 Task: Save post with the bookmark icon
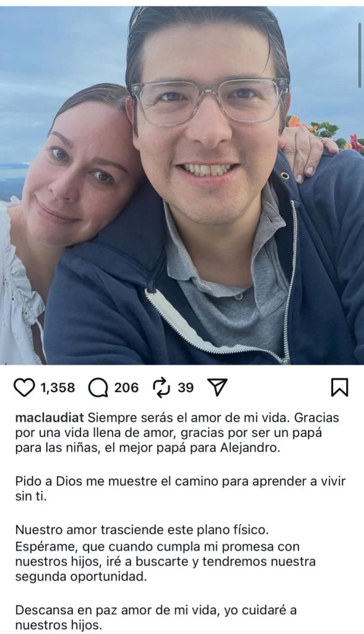339,388
